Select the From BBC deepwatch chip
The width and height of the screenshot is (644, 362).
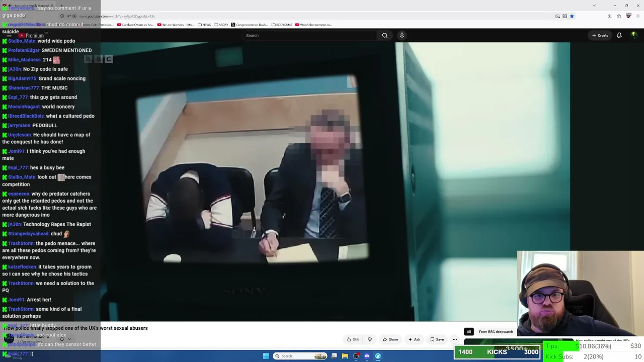(x=496, y=332)
